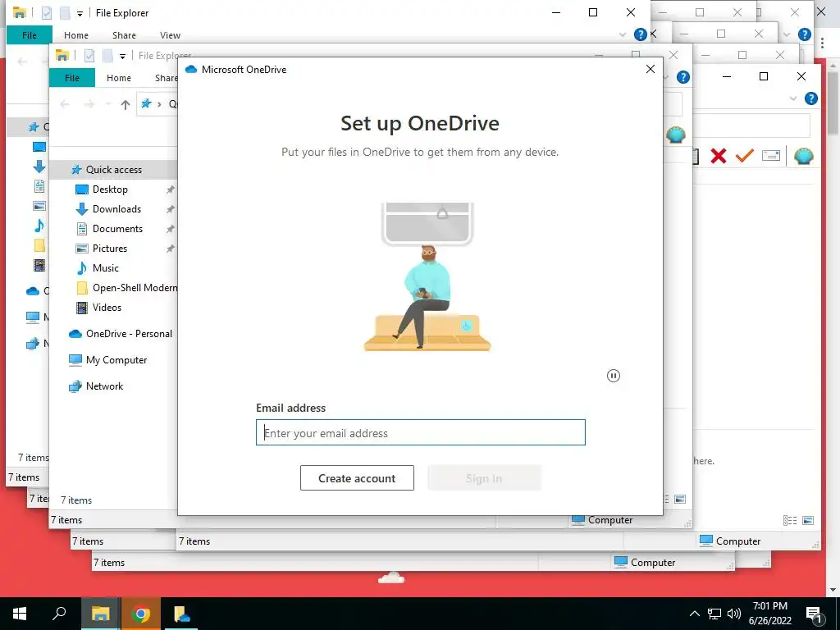Open View tab in rearmost File Explorer window
Screen dimensions: 840x630
(170, 34)
